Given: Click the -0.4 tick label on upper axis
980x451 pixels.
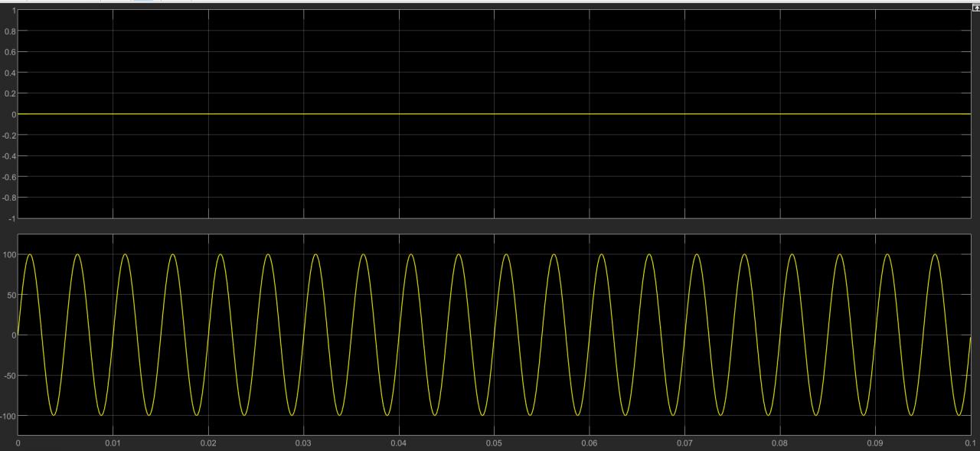Looking at the screenshot, I should [x=9, y=156].
